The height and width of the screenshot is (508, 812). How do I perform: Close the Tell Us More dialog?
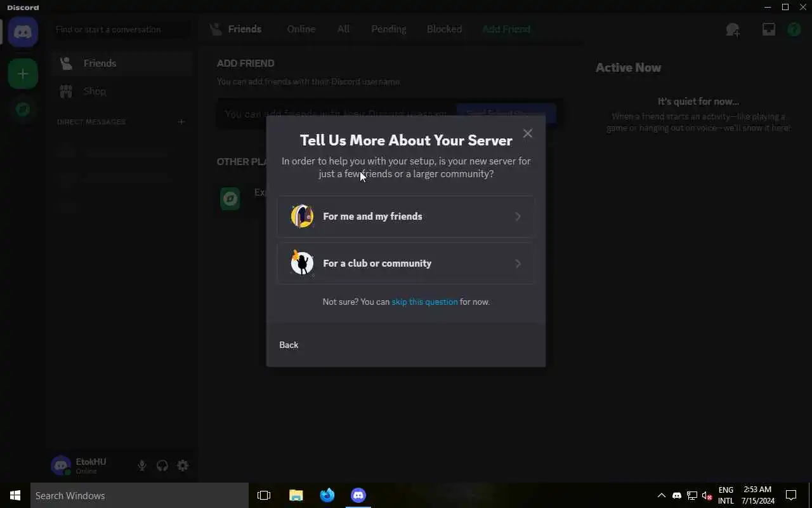[527, 133]
